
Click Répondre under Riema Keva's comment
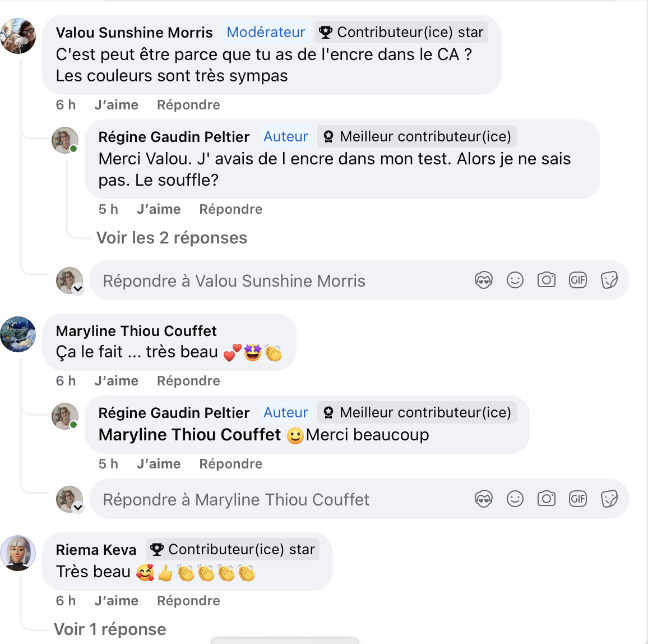click(188, 601)
